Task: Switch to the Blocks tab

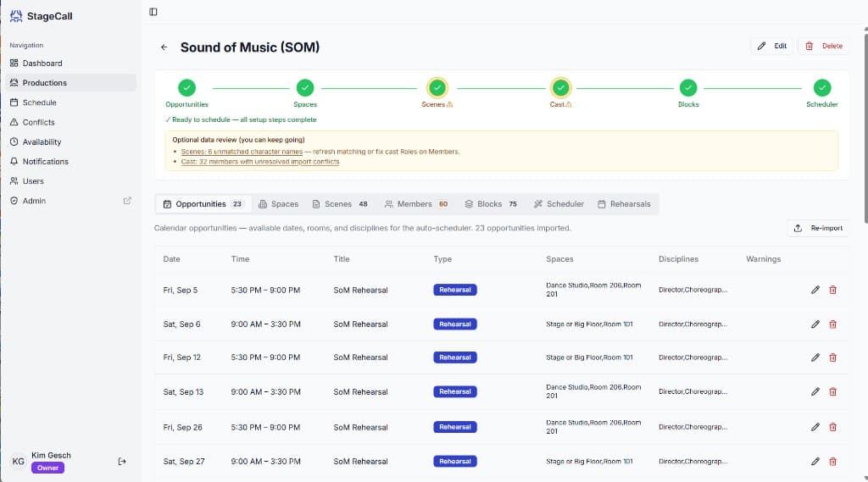Action: point(491,204)
